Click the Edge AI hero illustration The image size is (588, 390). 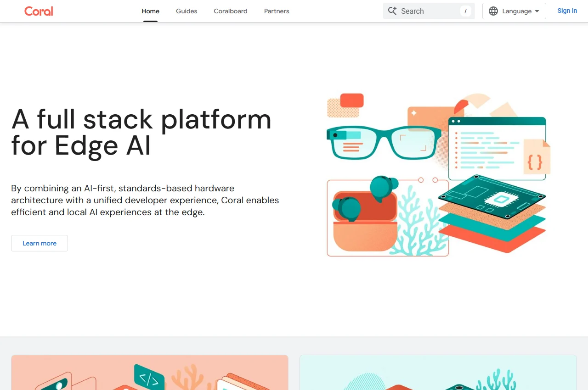[x=438, y=175]
